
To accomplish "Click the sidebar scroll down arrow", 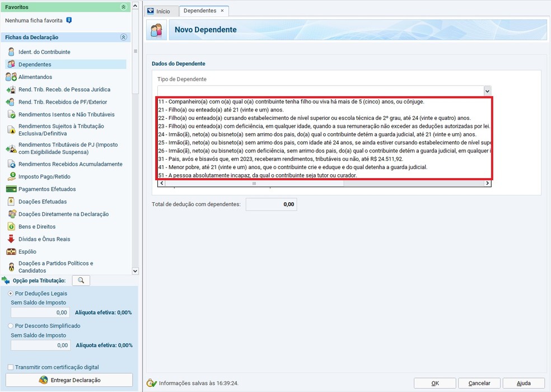I will point(136,271).
